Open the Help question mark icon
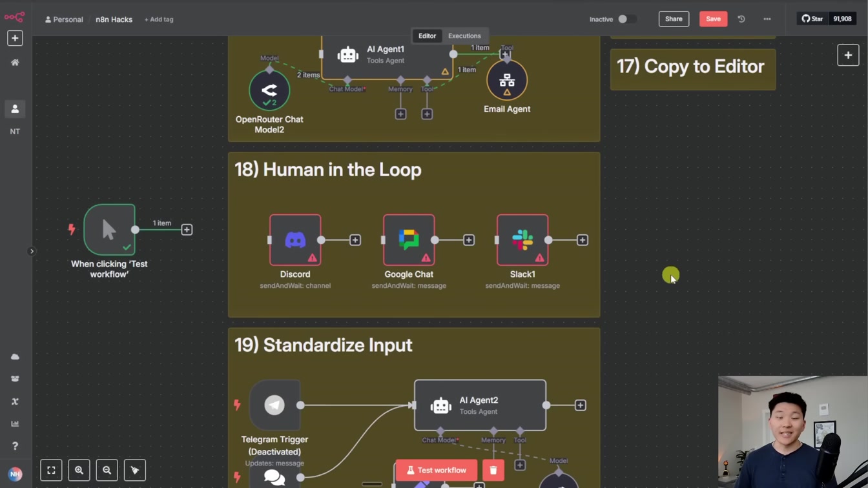 15,446
